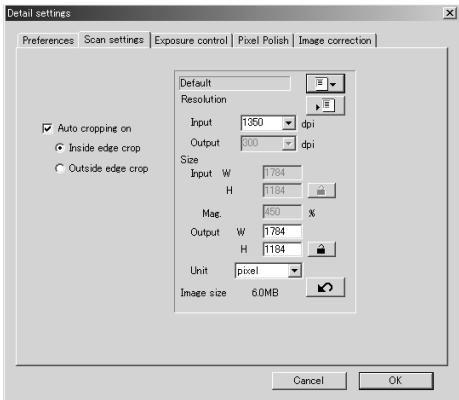Select the Scan settings tab
The width and height of the screenshot is (459, 400).
click(x=114, y=40)
